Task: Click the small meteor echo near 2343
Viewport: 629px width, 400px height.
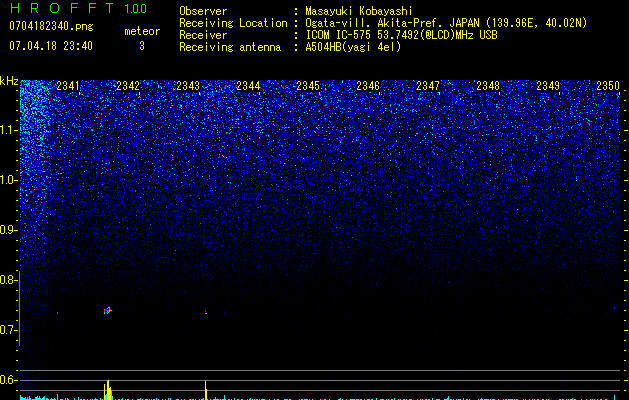Action: pos(206,311)
